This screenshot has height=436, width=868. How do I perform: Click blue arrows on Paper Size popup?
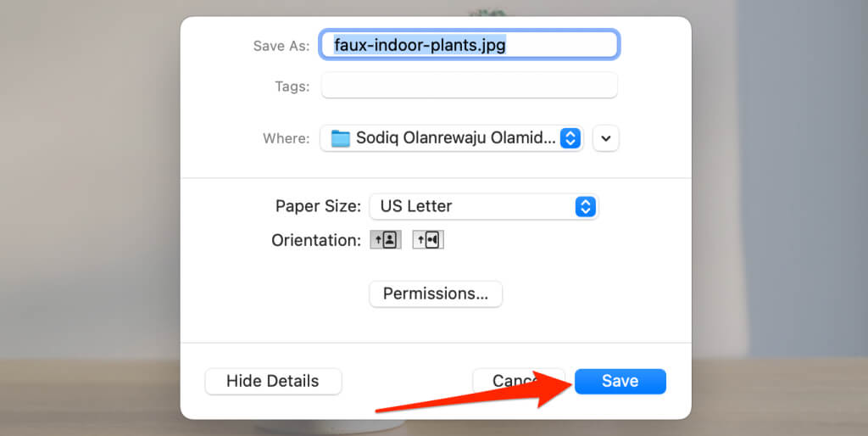pyautogui.click(x=585, y=206)
